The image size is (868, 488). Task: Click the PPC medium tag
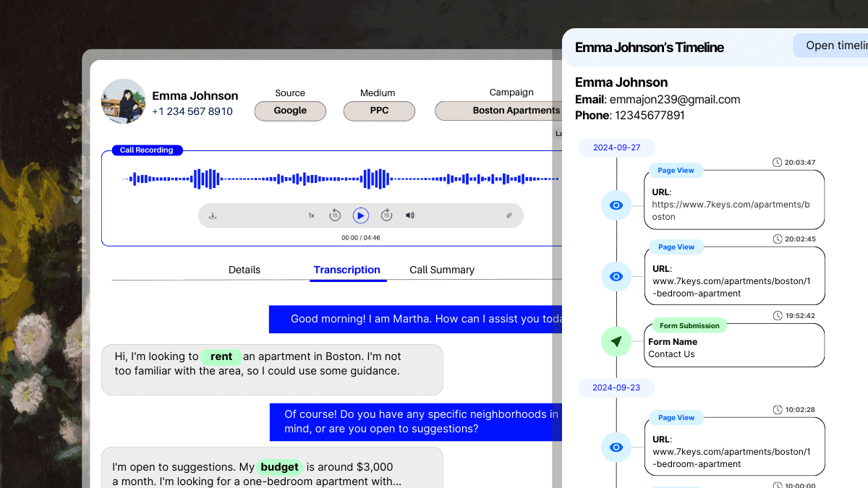tap(379, 111)
